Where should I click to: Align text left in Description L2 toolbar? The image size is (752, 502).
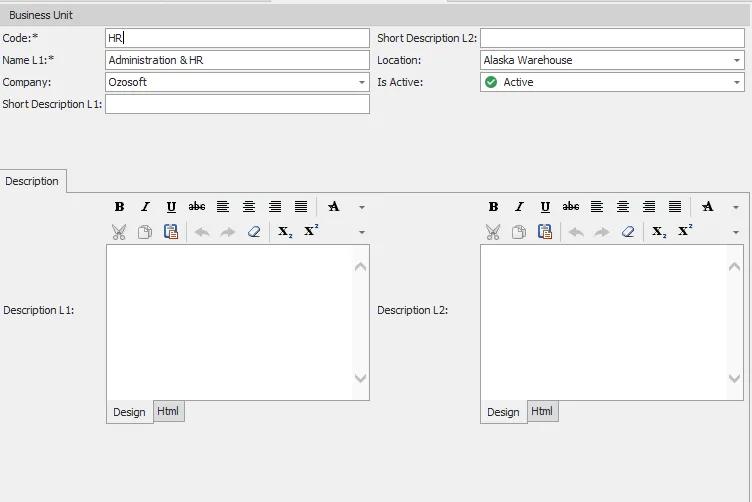click(x=597, y=207)
